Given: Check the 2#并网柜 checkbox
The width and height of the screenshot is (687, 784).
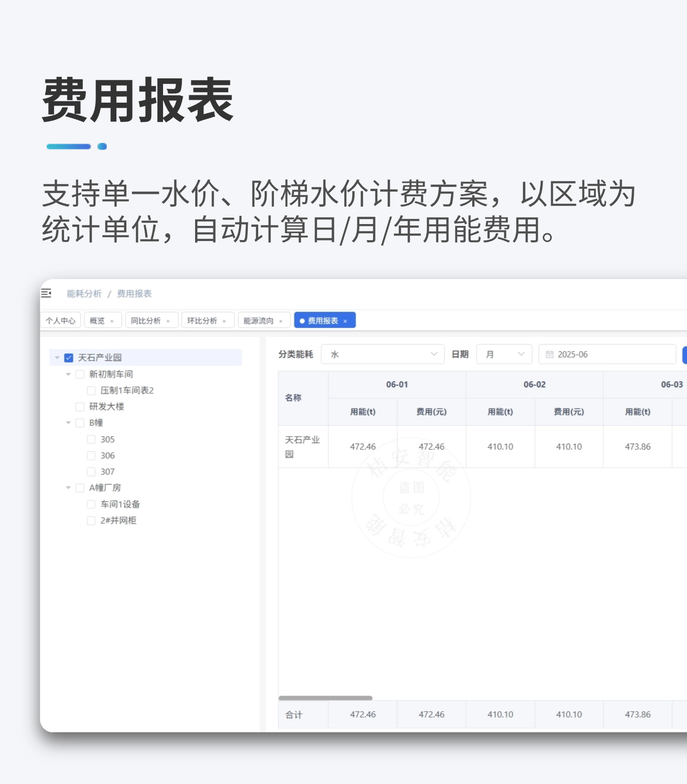Looking at the screenshot, I should (x=91, y=521).
